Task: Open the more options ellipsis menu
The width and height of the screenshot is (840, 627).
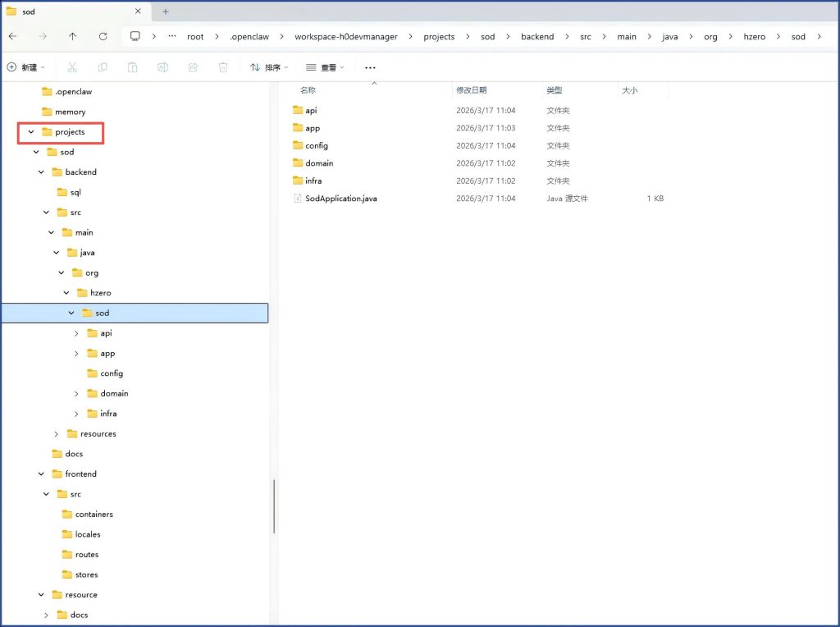Action: point(370,67)
